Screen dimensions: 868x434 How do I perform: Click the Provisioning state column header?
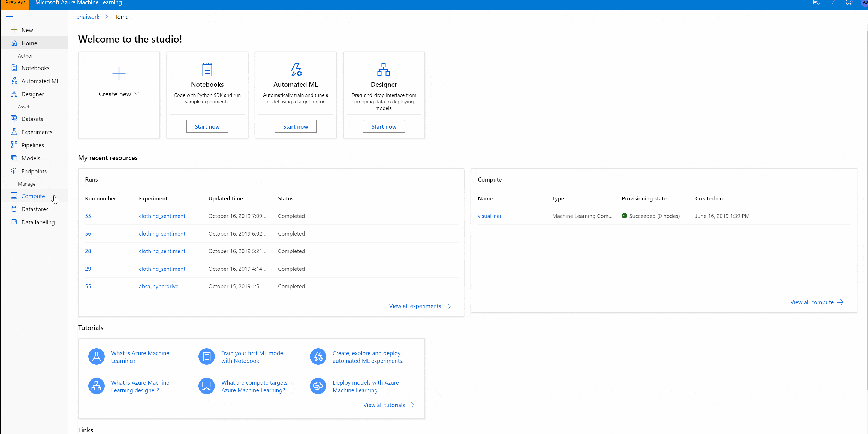pyautogui.click(x=644, y=198)
